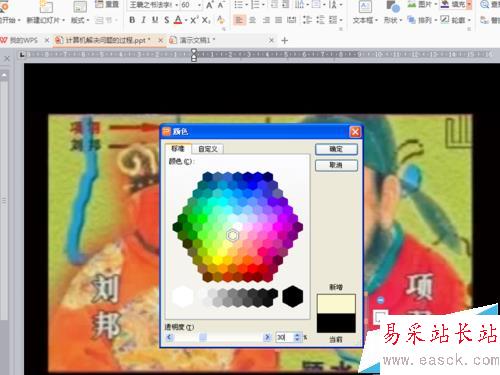Expand numbered list dropdown arrow

(x=263, y=5)
